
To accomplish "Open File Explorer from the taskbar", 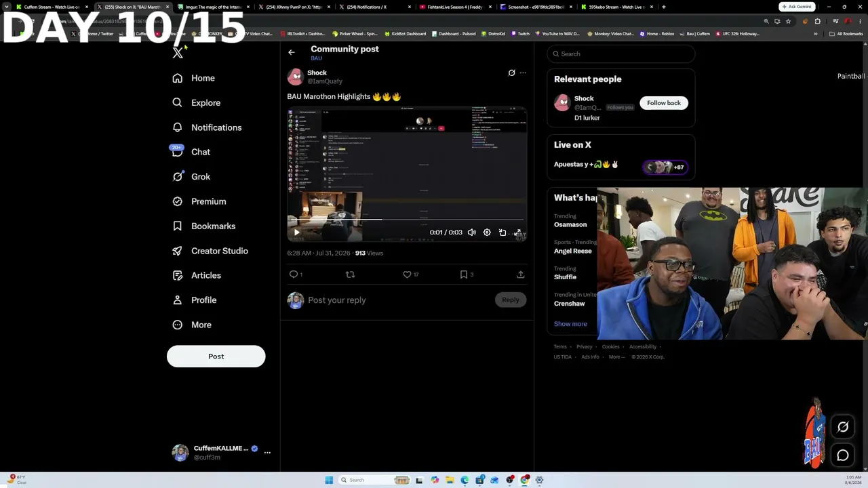I will (x=450, y=480).
